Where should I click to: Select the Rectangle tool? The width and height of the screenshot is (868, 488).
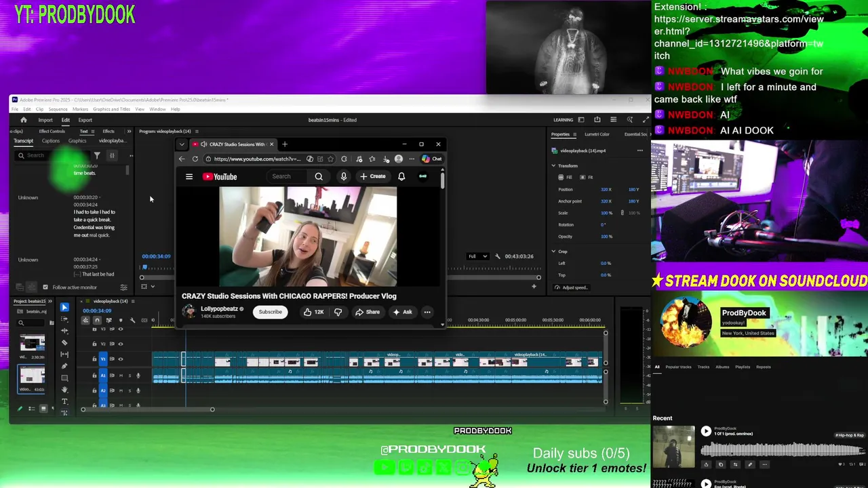point(64,378)
